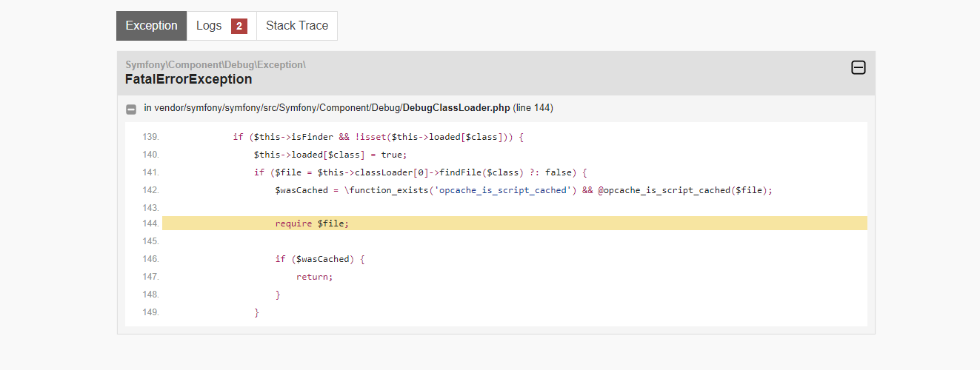Click the "if ($wasCached)" code line
The image size is (980, 370).
click(320, 259)
